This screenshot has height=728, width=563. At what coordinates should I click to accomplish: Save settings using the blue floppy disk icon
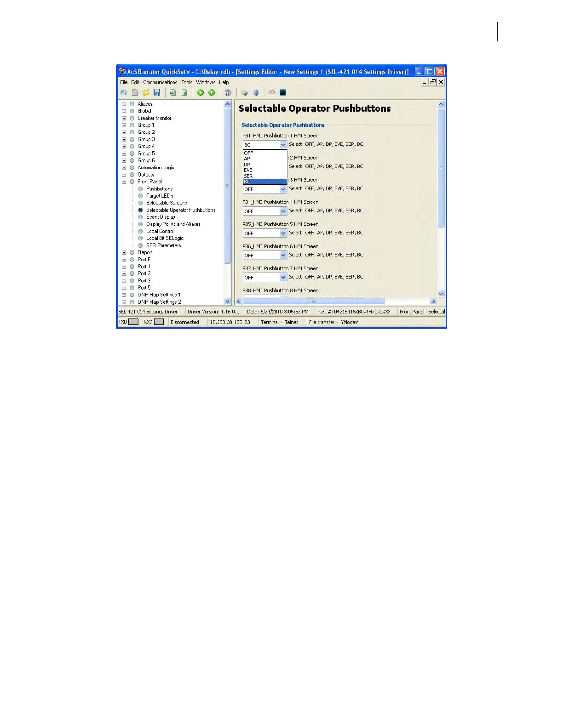157,92
